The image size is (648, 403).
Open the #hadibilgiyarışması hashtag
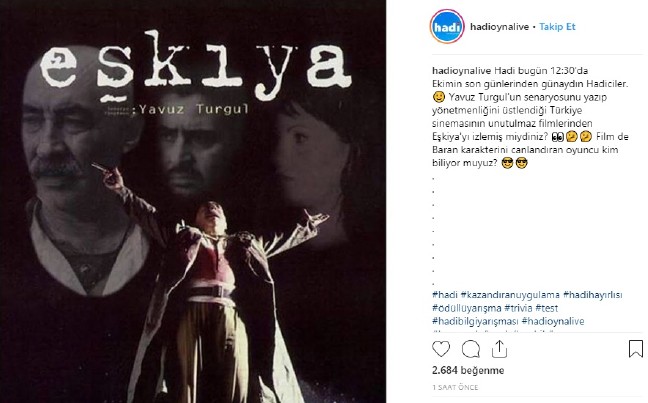coord(475,322)
